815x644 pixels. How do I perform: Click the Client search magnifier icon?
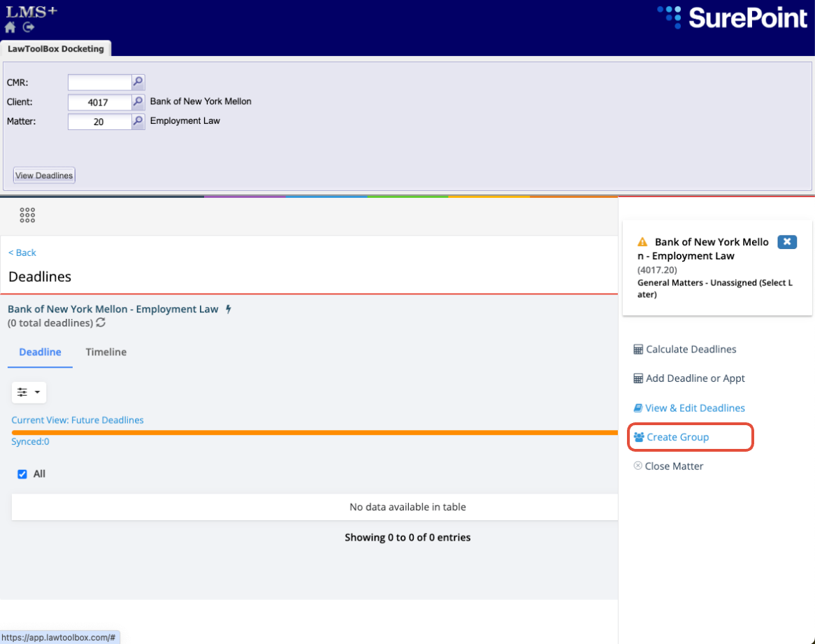click(x=138, y=102)
